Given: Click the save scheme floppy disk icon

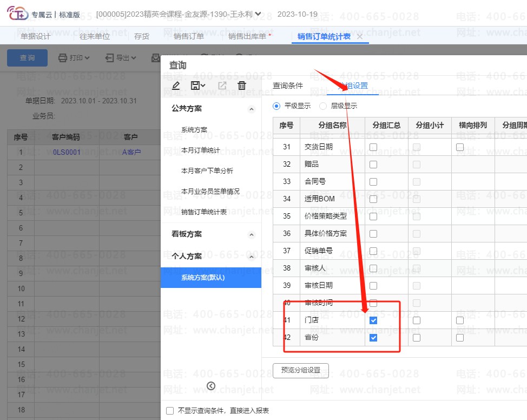Looking at the screenshot, I should coord(195,86).
